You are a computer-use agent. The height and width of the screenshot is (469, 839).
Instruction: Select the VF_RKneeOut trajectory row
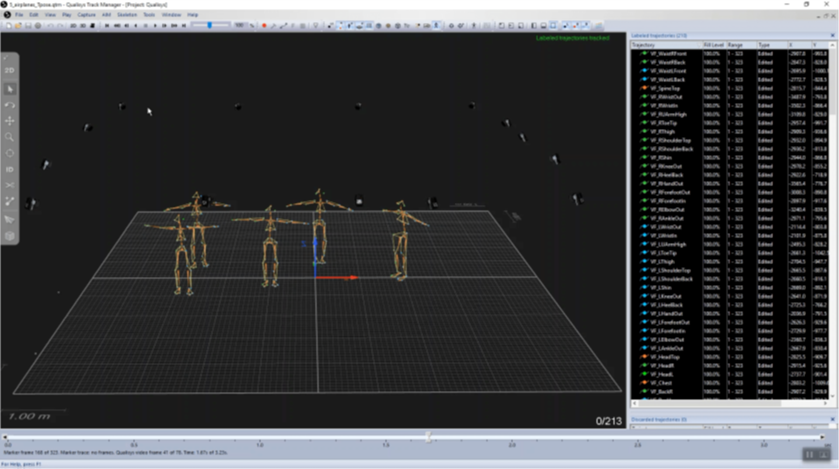pos(730,166)
